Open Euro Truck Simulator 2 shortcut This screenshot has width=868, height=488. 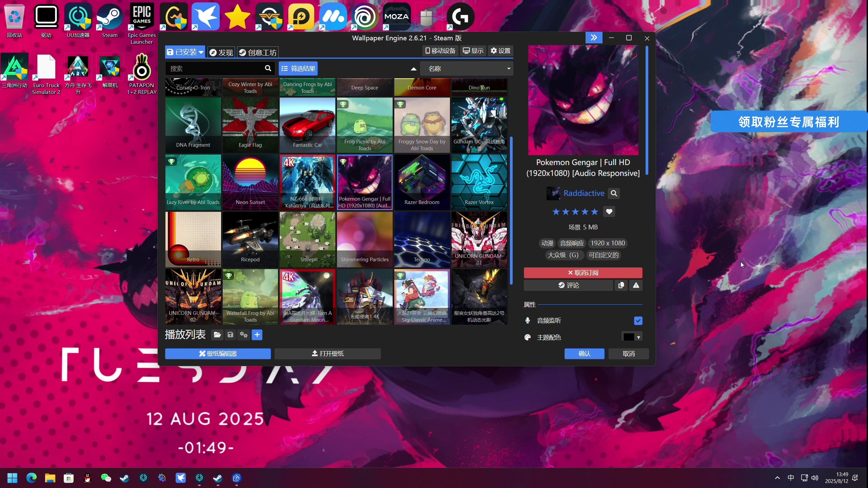pos(46,74)
